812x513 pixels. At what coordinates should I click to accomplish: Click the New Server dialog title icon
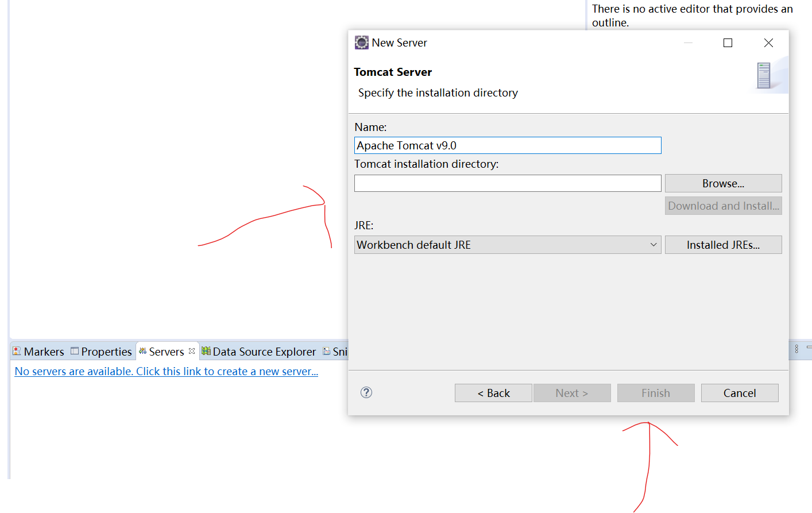point(361,43)
